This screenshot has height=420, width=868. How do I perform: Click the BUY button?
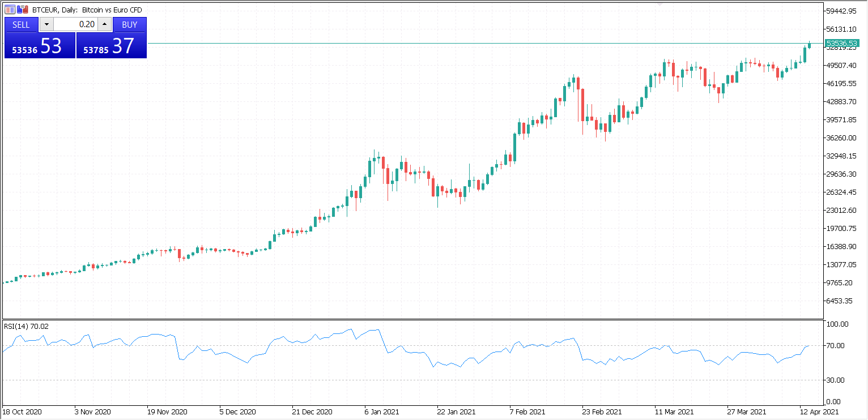(129, 25)
